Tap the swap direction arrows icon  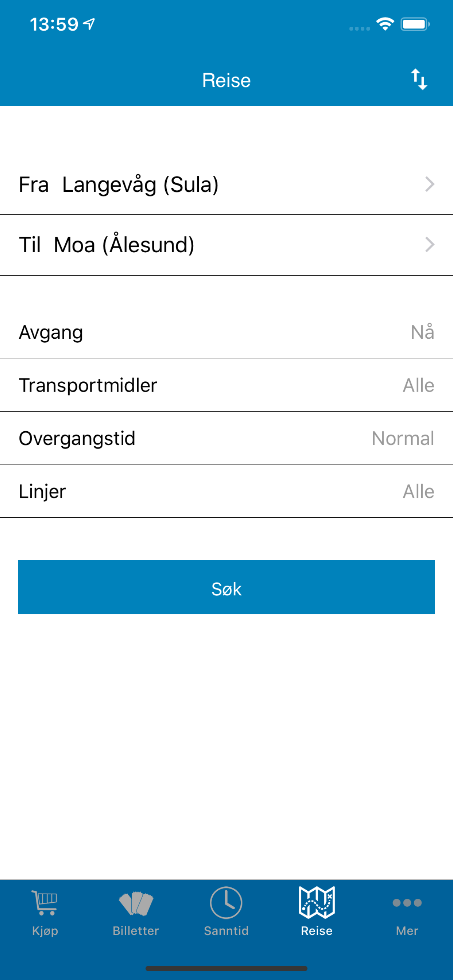point(419,79)
